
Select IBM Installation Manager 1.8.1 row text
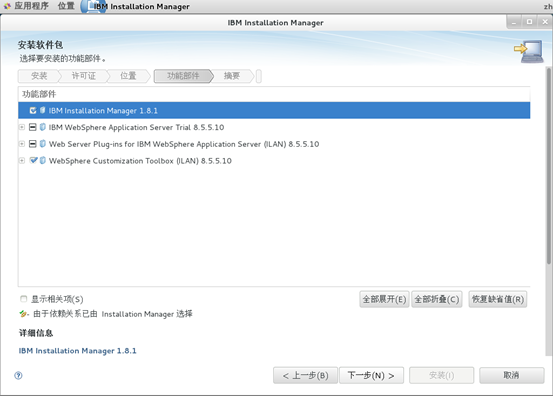point(103,110)
